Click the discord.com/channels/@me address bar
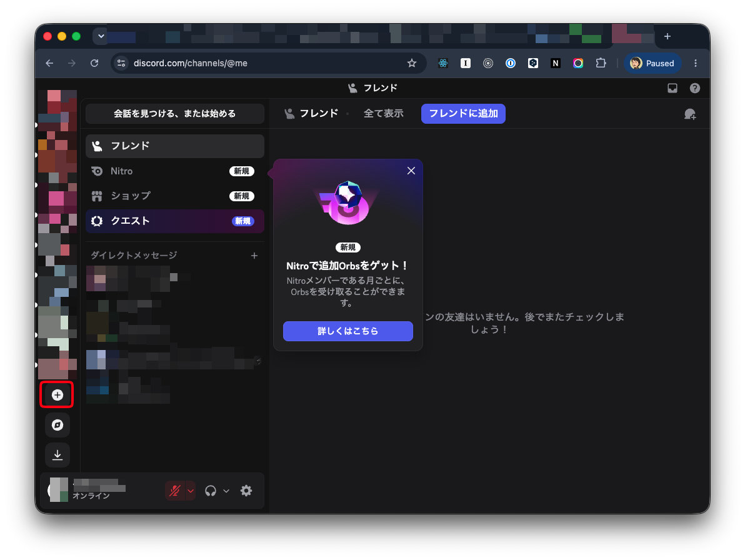745x560 pixels. pyautogui.click(x=190, y=63)
